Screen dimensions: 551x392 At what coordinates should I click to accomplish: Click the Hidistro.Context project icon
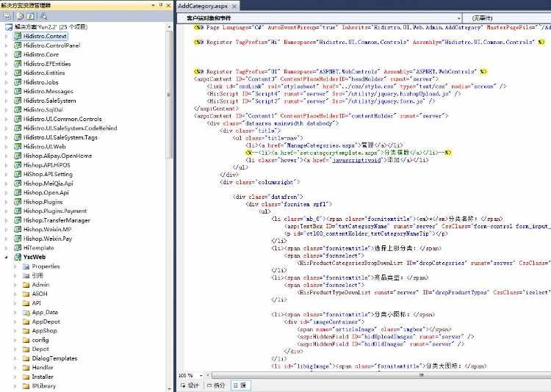coord(18,36)
